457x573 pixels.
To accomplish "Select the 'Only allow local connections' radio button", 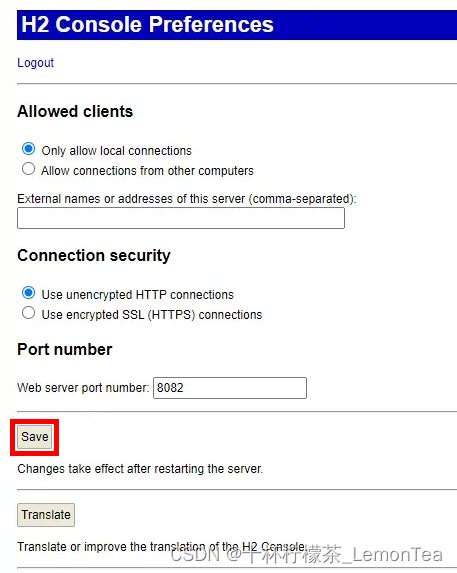I will point(28,149).
